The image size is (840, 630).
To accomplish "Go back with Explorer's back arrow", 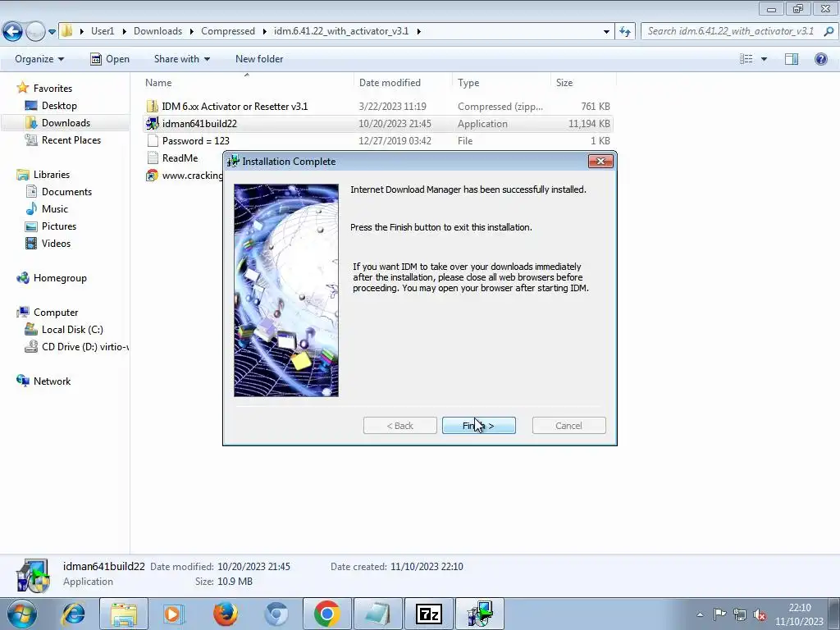I will point(12,32).
